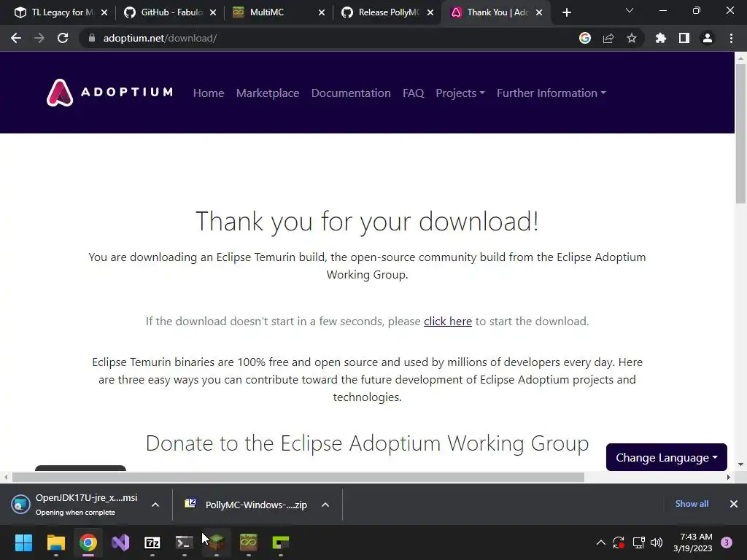
Task: Open the Documentation navigation link
Action: click(351, 93)
